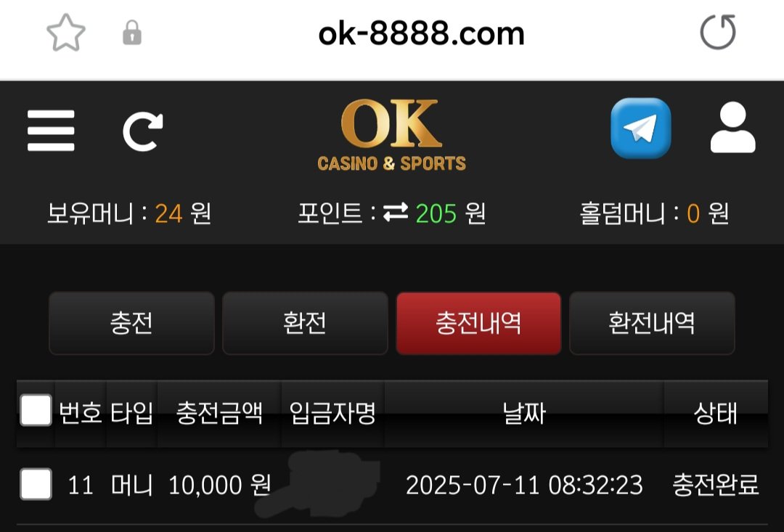
Task: Switch to the 충전 tab
Action: pyautogui.click(x=131, y=323)
